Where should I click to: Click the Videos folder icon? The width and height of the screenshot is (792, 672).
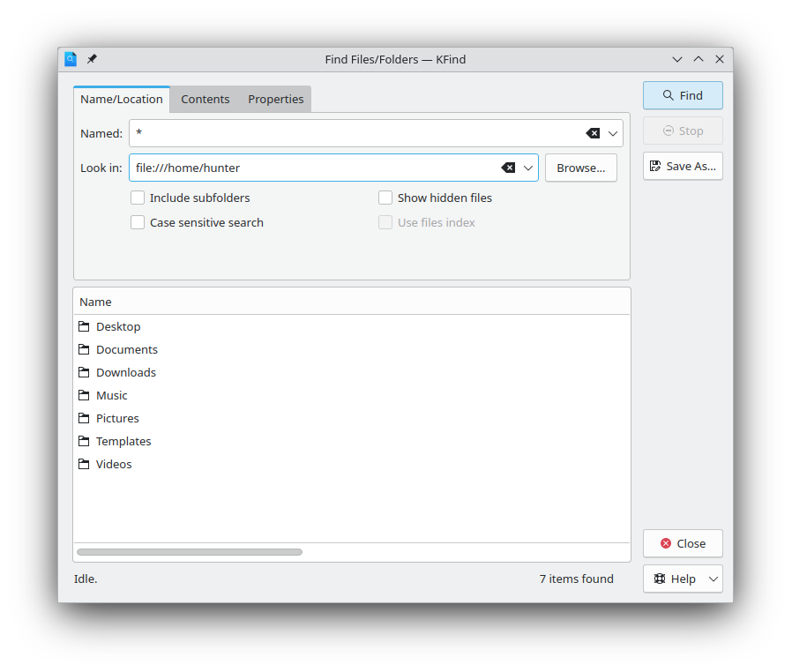(84, 464)
